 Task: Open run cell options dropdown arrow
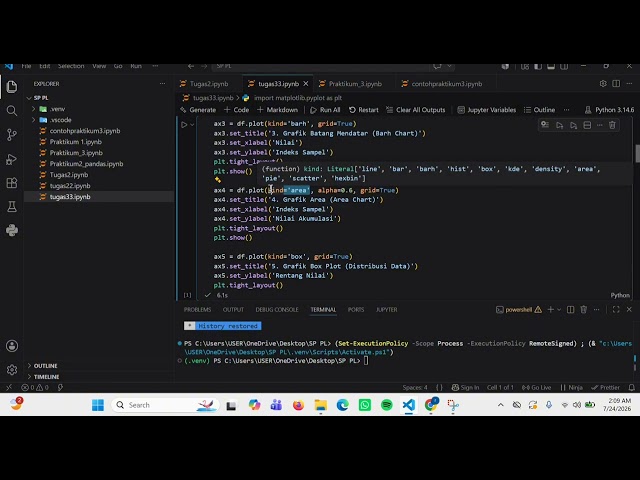[x=192, y=124]
